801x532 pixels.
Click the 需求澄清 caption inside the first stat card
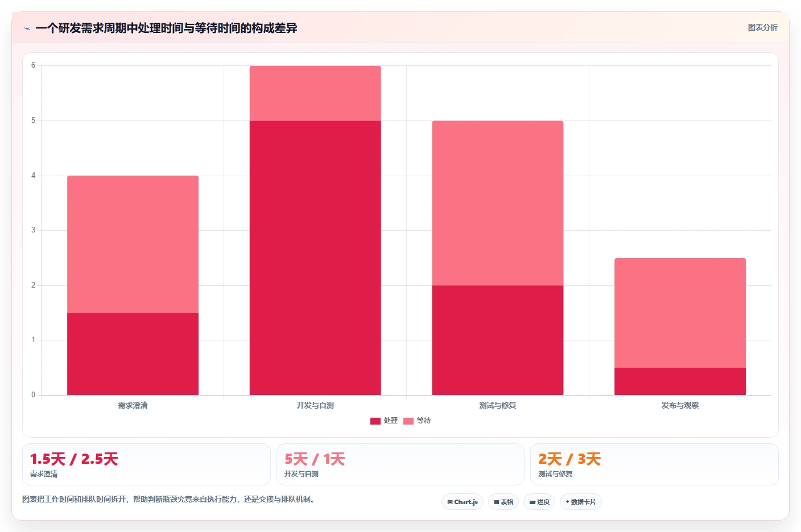click(44, 474)
